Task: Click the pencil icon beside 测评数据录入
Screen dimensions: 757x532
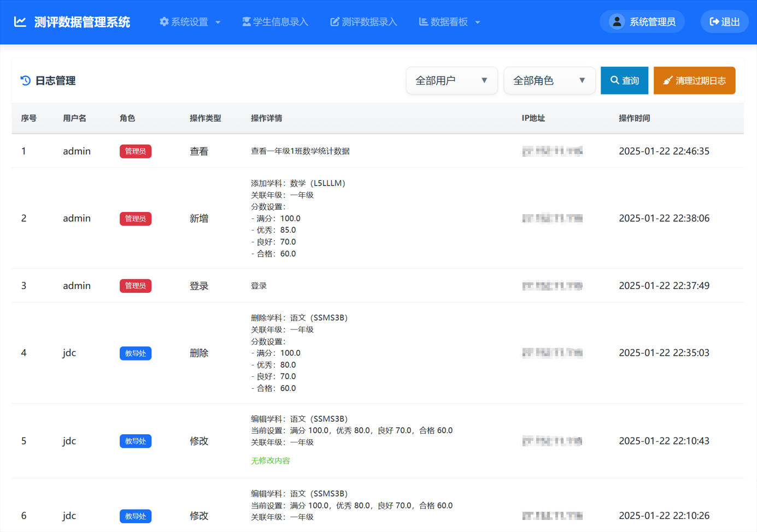Action: [335, 21]
